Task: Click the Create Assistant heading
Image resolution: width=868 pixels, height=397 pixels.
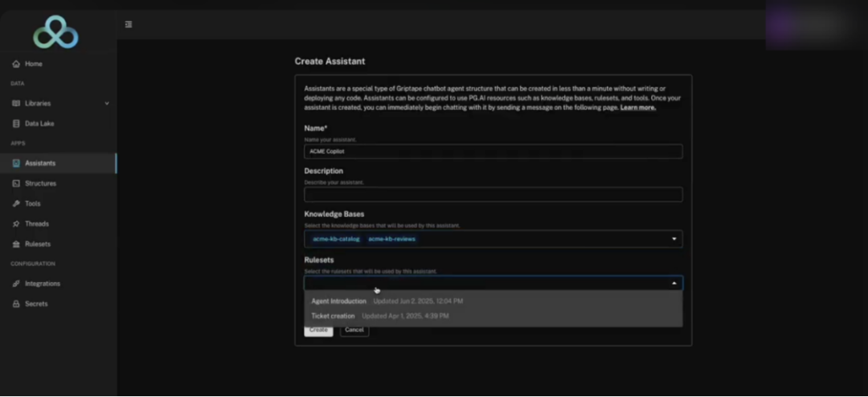Action: click(x=330, y=61)
